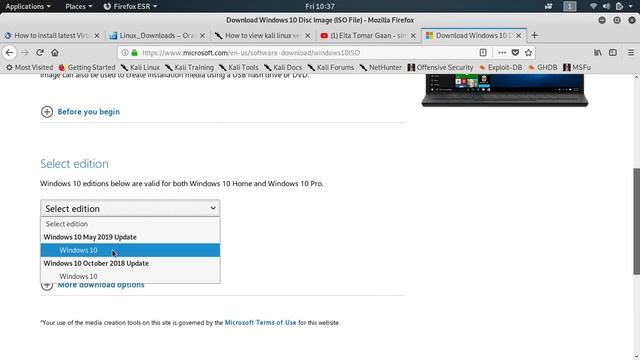
Task: Click Windows 10 May 2019 Update group label
Action: click(90, 237)
